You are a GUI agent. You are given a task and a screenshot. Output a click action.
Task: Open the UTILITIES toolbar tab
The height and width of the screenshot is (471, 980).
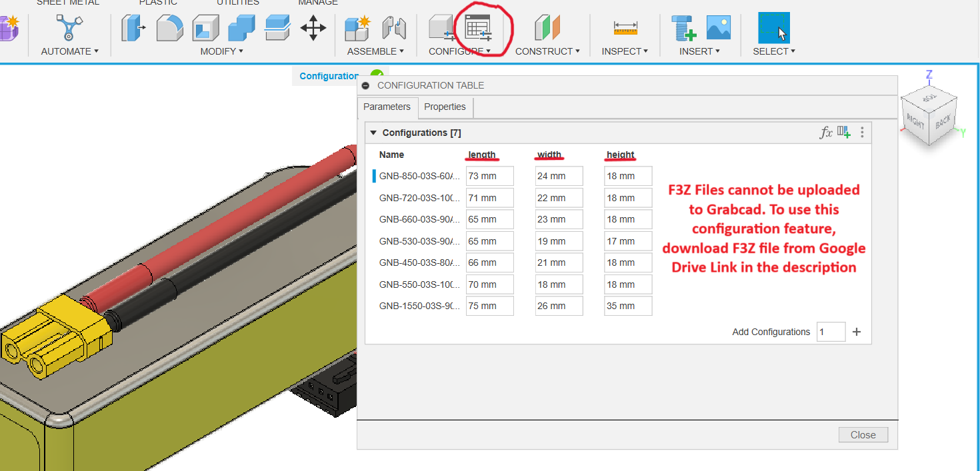[237, 3]
